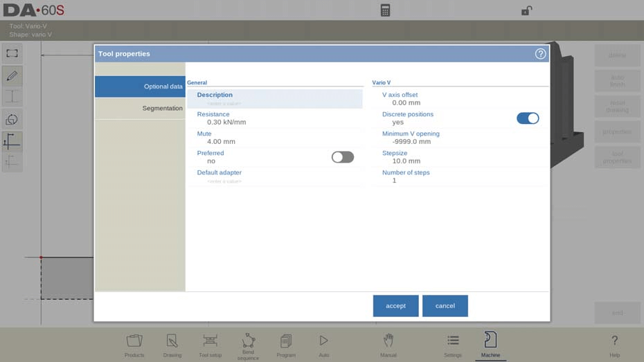The height and width of the screenshot is (362, 644).
Task: Select the angle reference tool icon
Action: 12,141
